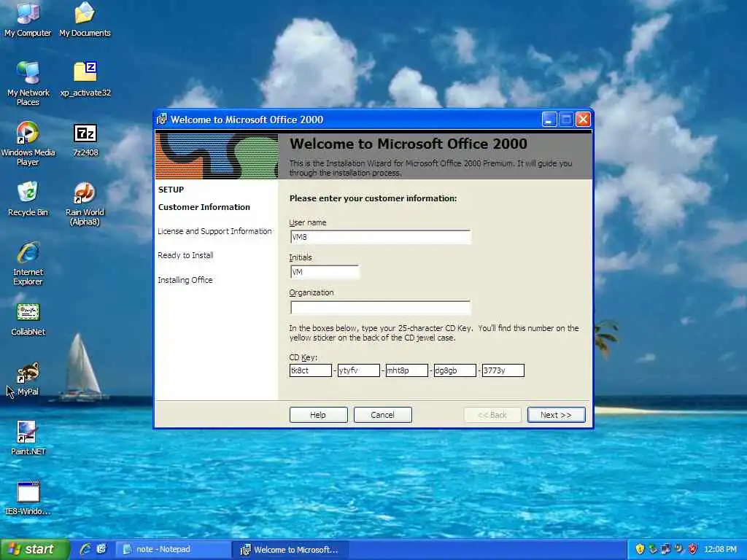Image resolution: width=747 pixels, height=560 pixels.
Task: Click the empty Organization field
Action: click(x=380, y=307)
